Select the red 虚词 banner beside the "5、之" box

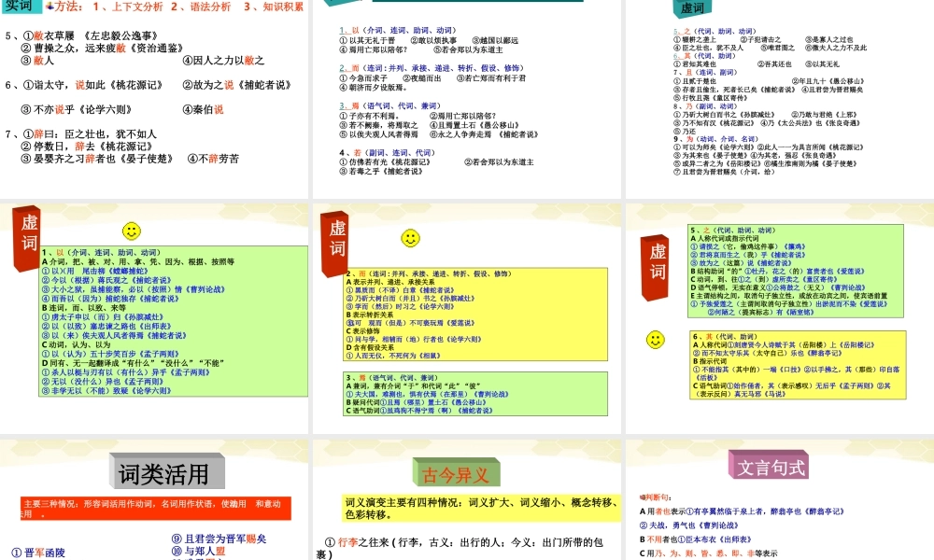click(655, 268)
